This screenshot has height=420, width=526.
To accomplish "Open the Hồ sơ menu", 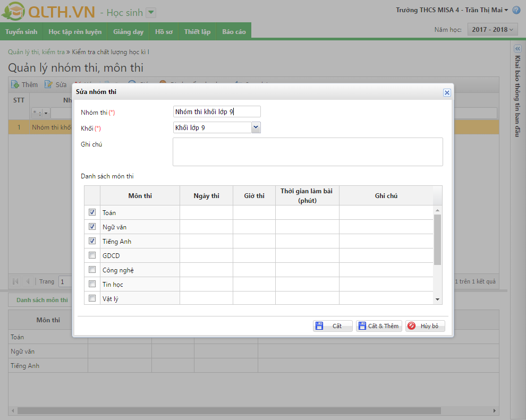I will (164, 31).
